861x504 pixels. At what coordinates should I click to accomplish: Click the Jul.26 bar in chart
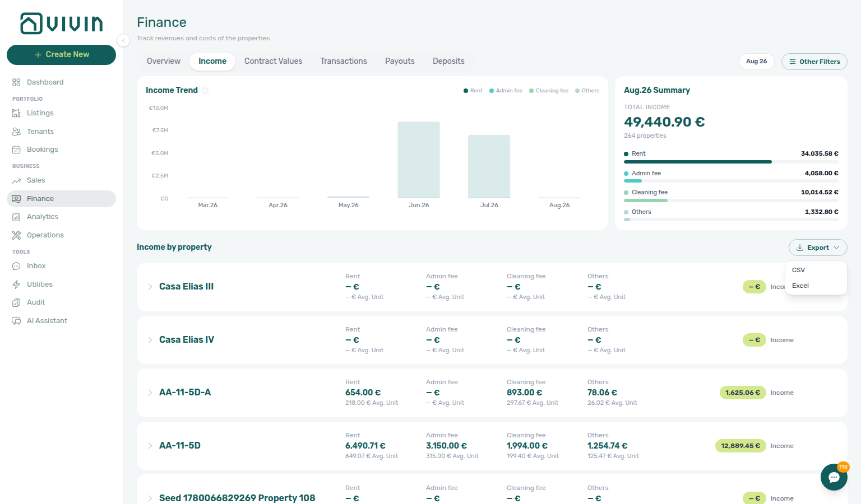[489, 166]
